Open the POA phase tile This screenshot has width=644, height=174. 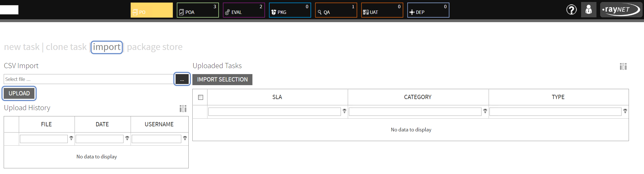tap(197, 10)
